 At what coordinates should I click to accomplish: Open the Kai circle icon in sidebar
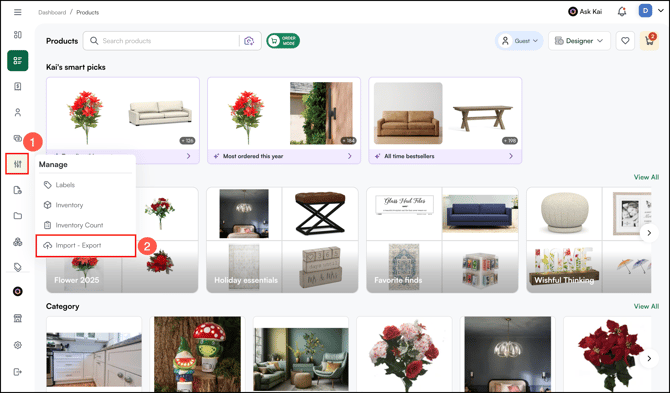pos(18,291)
